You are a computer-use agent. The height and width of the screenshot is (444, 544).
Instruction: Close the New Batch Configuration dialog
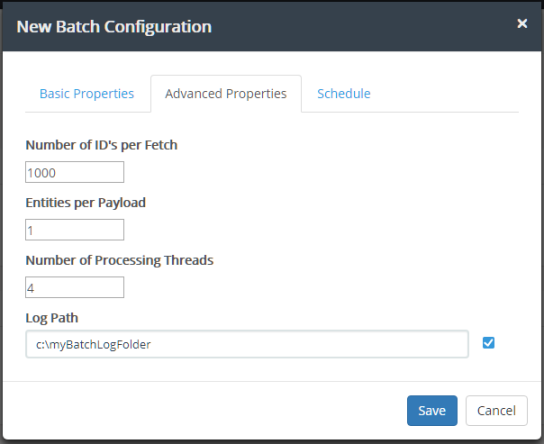coord(522,24)
